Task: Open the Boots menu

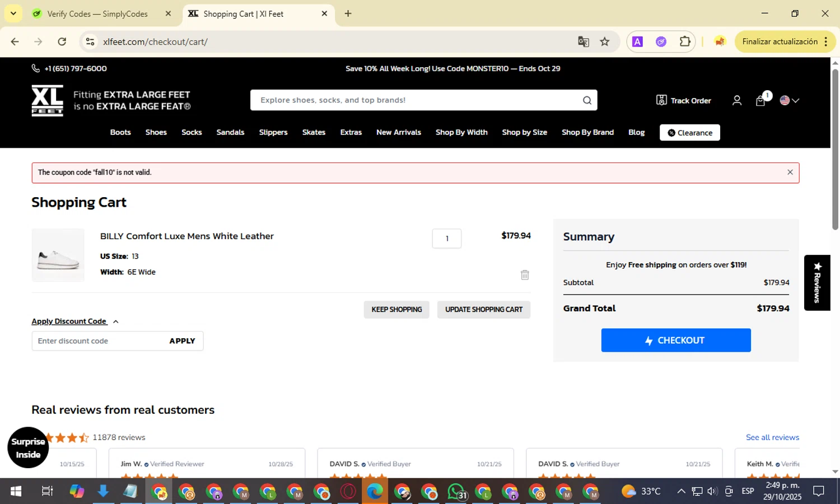Action: (x=120, y=132)
